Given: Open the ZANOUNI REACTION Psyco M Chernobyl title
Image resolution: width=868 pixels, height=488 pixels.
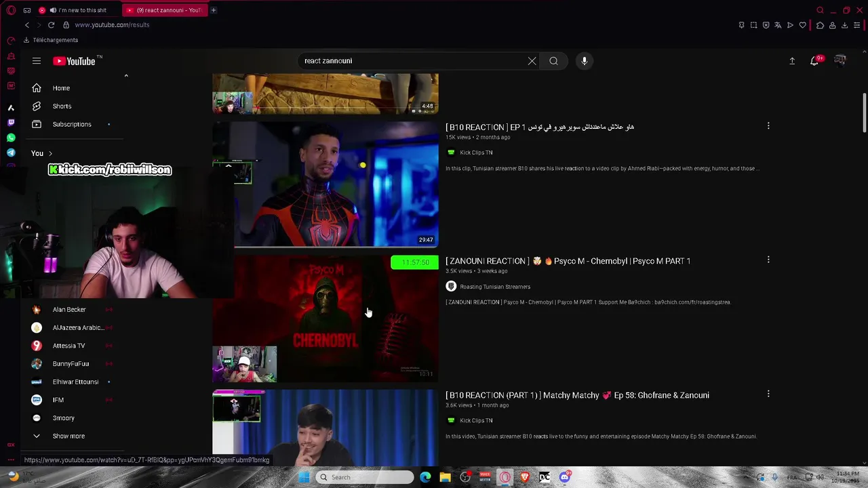Looking at the screenshot, I should point(568,261).
